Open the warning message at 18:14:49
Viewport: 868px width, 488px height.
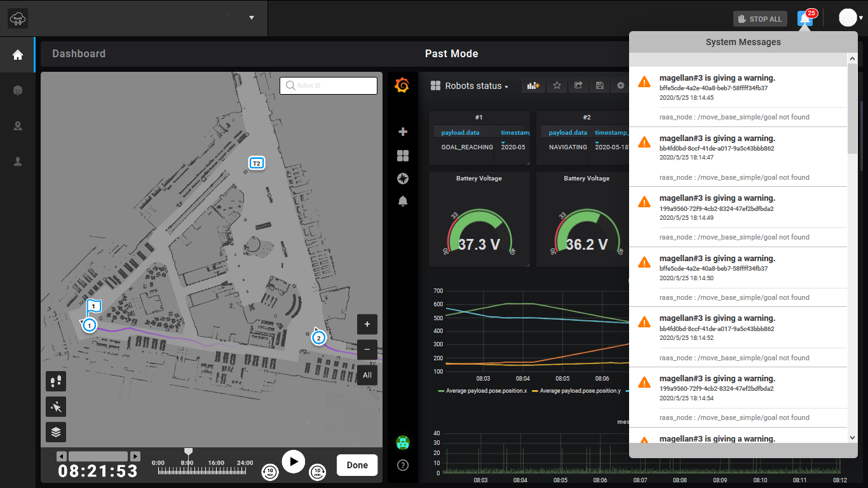738,217
